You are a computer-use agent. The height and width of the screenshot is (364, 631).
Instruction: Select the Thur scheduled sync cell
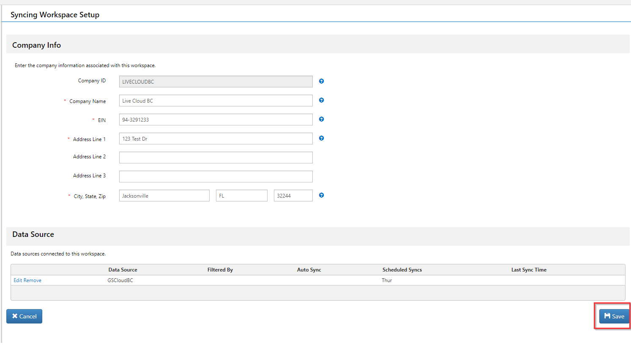coord(387,280)
